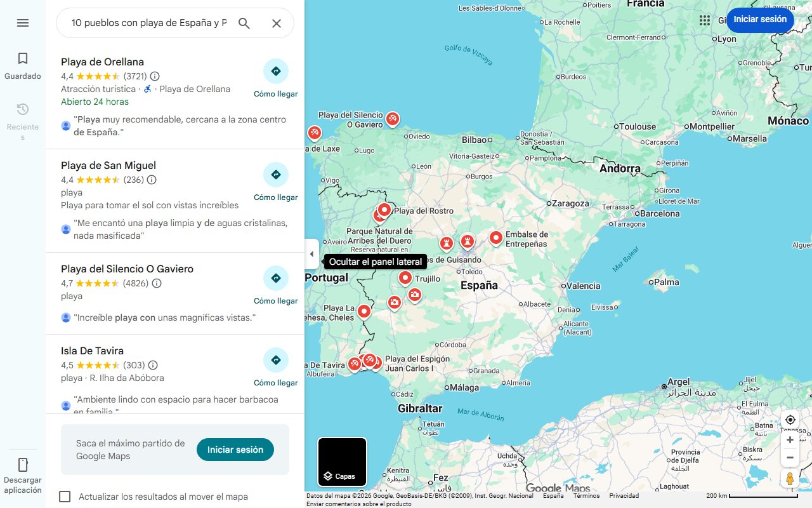Open the Google apps grid
This screenshot has height=508, width=812.
[705, 20]
